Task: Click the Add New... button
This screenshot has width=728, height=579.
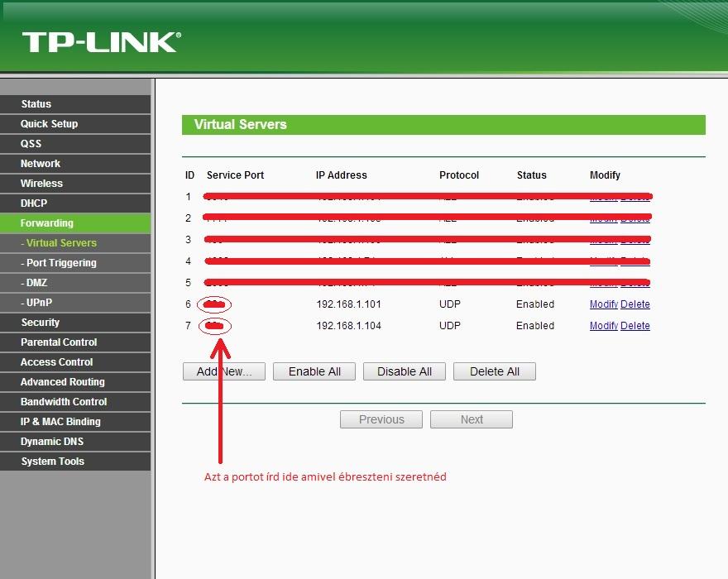Action: [x=224, y=371]
